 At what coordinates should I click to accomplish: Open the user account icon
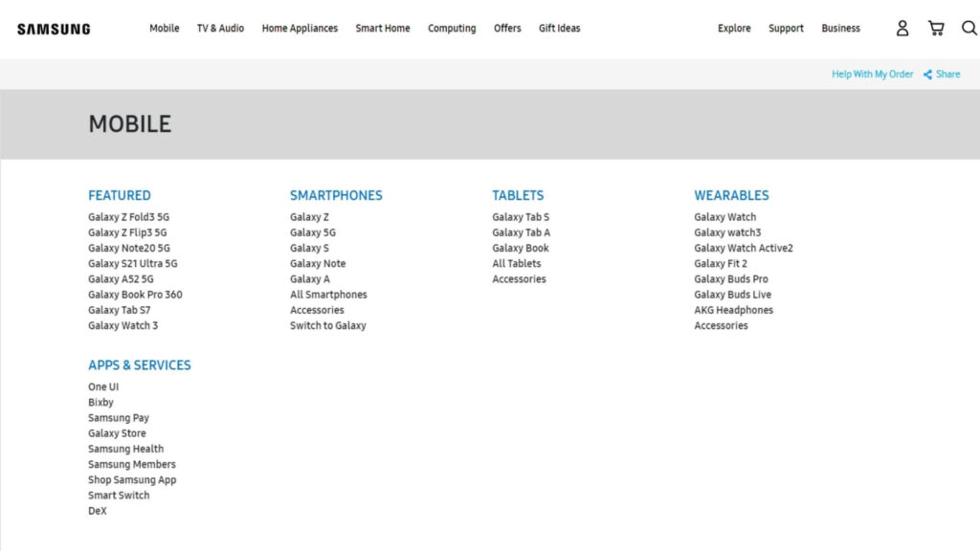coord(902,28)
